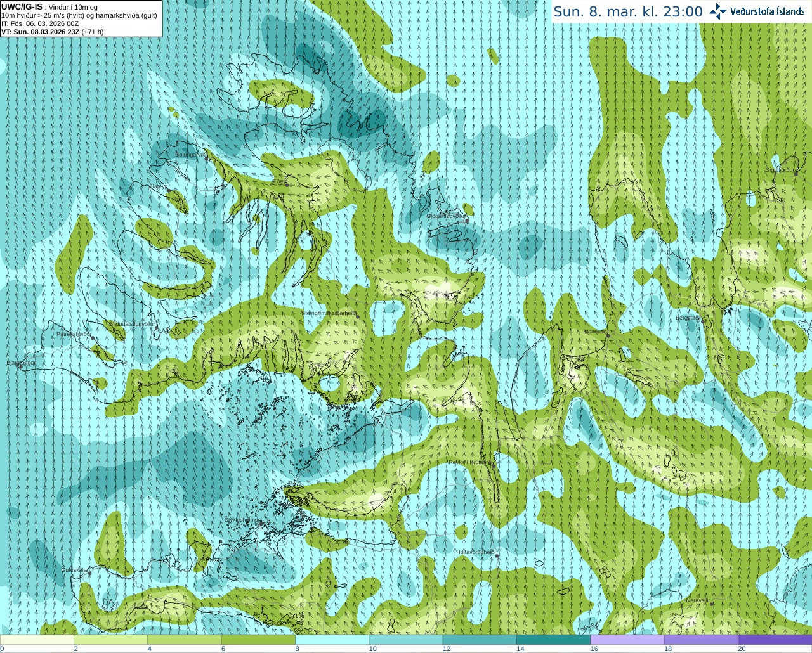Click the Flateyri station label
This screenshot has height=653, width=812.
point(158,186)
